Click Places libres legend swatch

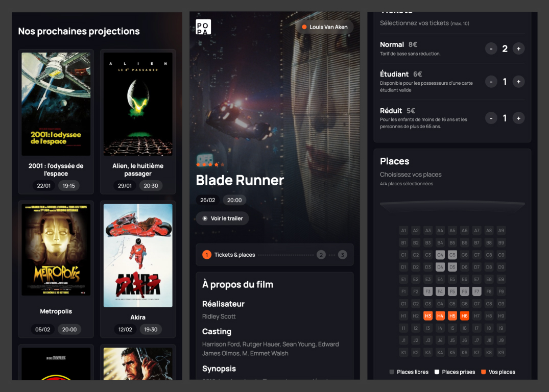tap(392, 372)
